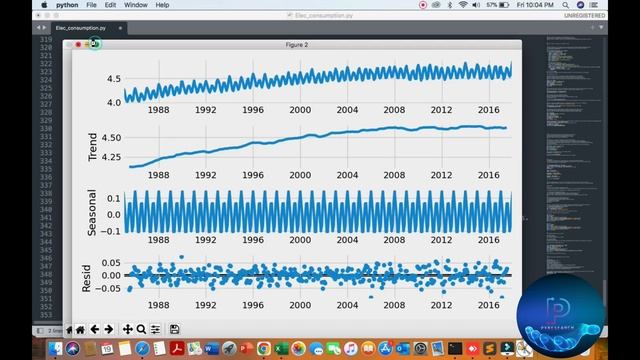Image resolution: width=640 pixels, height=360 pixels.
Task: Open Google Chrome from the Dock
Action: click(x=264, y=349)
